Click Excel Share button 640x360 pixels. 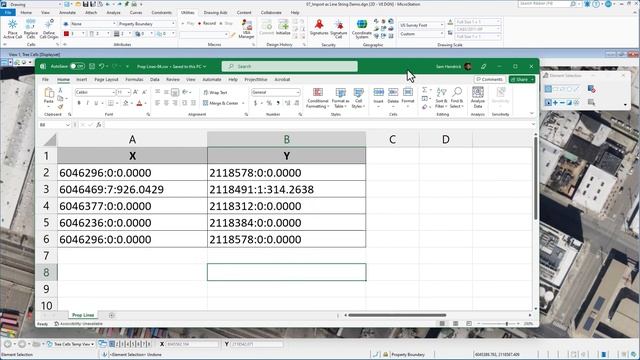[522, 80]
